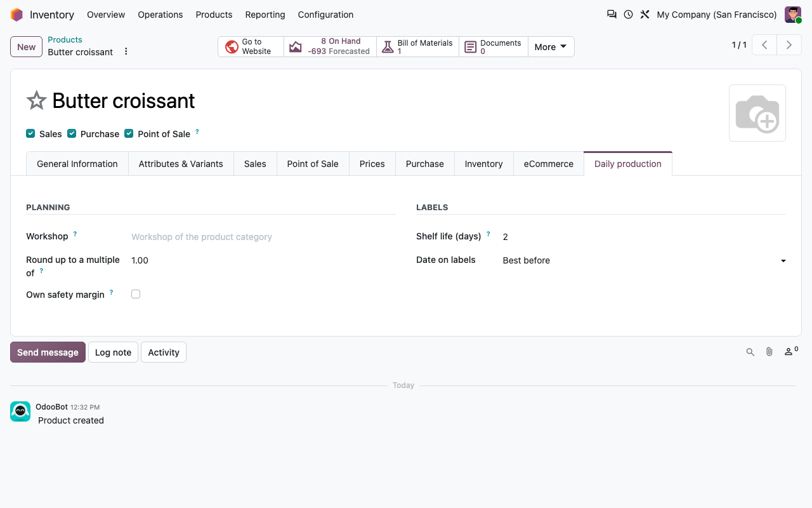Open the Operations menu
Screen dimensions: 812x508
point(160,15)
